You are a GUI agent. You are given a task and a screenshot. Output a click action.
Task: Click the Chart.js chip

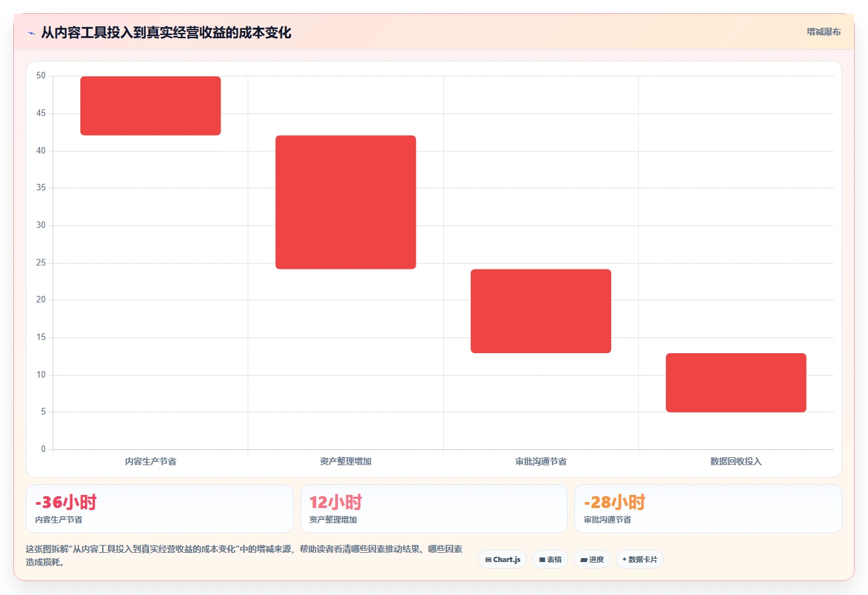[502, 559]
